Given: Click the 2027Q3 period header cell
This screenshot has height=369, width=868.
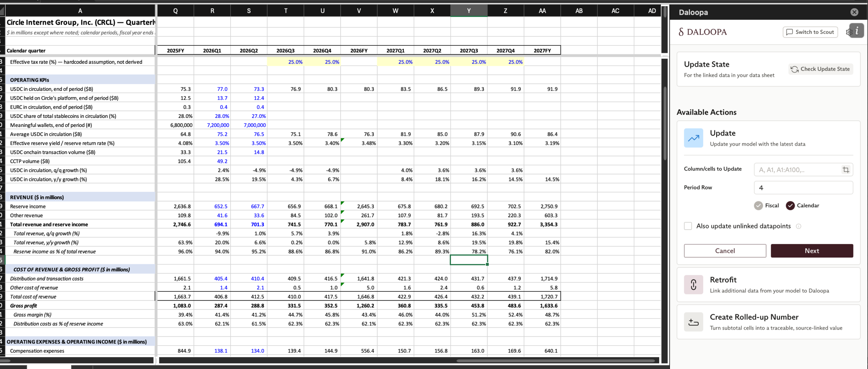Looking at the screenshot, I should (469, 50).
